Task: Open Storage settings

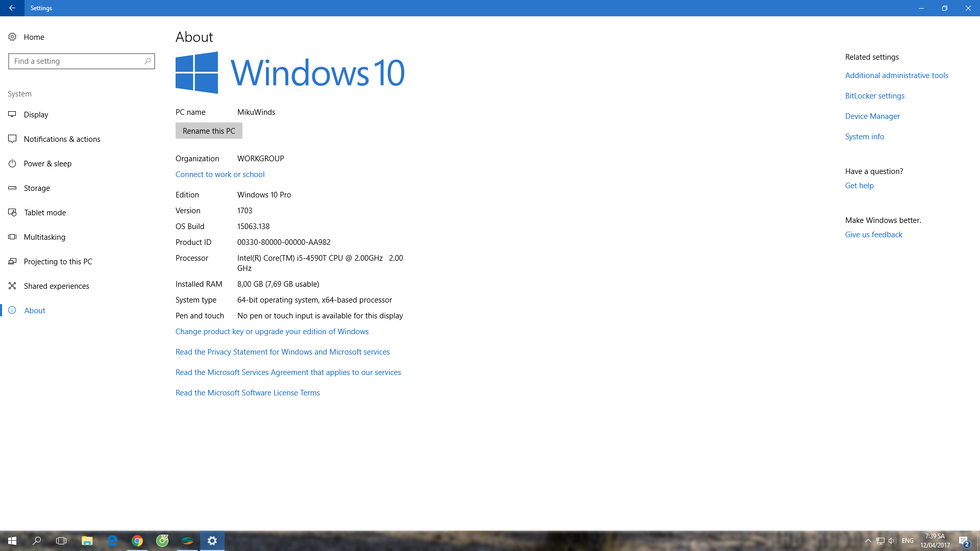Action: point(82,188)
